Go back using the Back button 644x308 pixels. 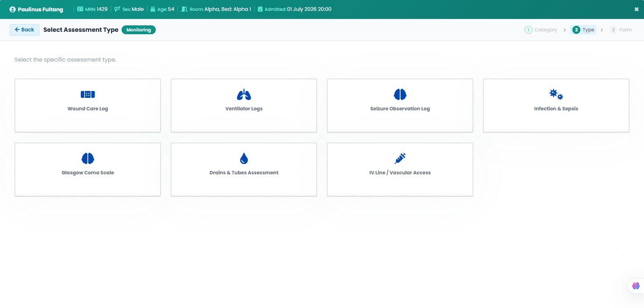click(25, 30)
